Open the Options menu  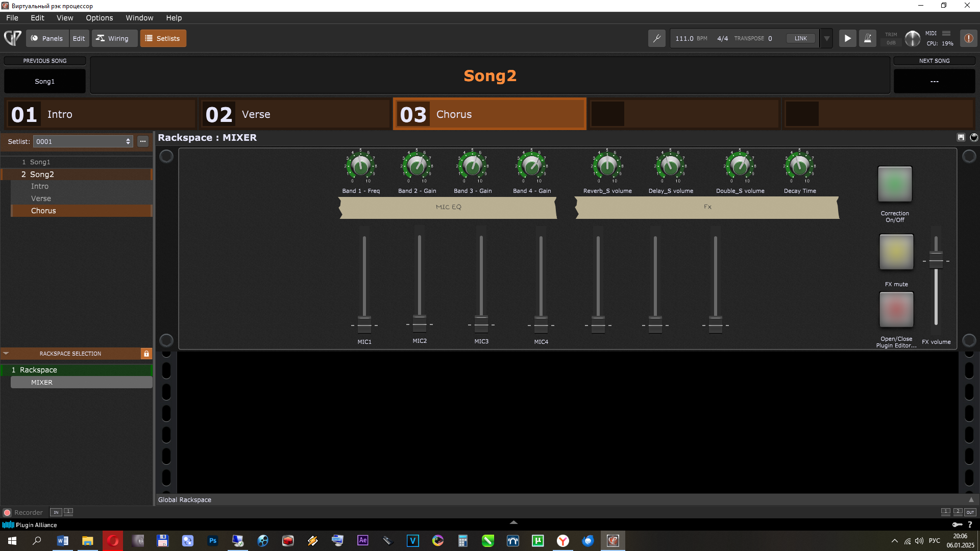point(100,18)
